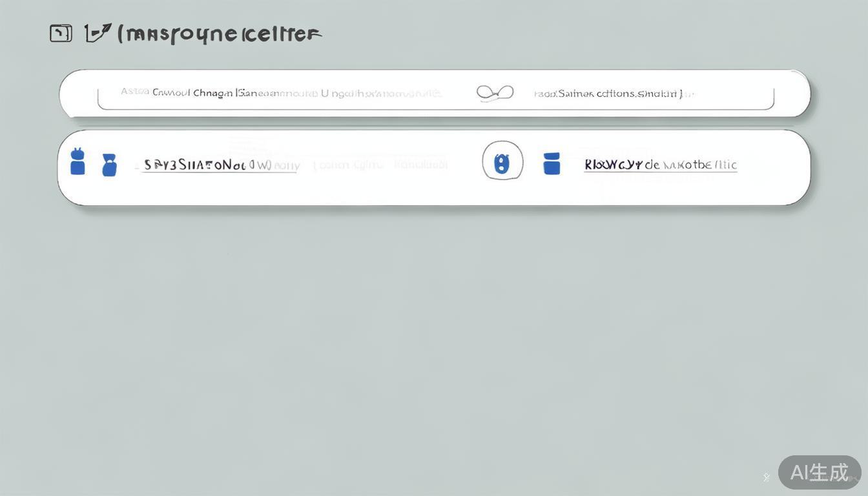The height and width of the screenshot is (496, 868).
Task: Click the small chevron icon beside AI生成 badge
Action: coord(767,477)
